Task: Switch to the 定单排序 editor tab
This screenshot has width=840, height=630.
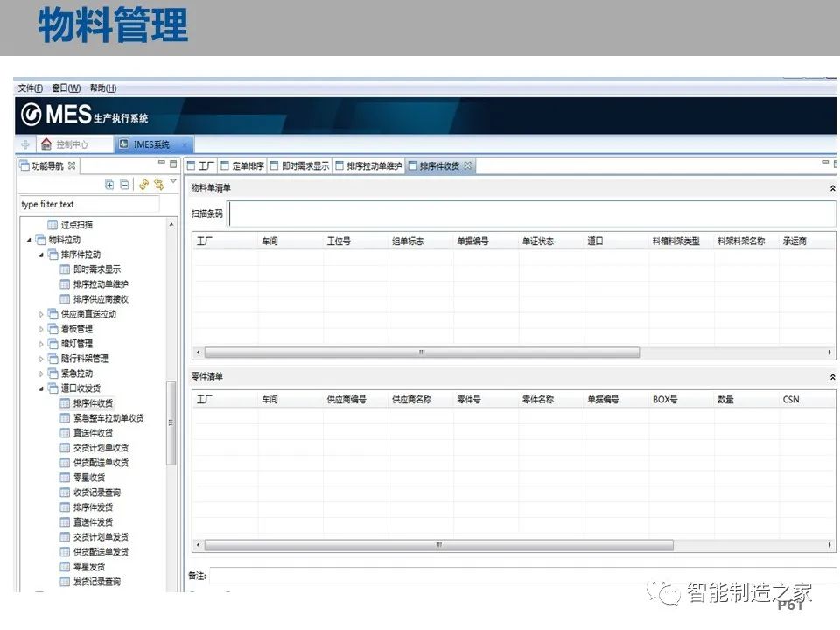Action: pyautogui.click(x=242, y=166)
